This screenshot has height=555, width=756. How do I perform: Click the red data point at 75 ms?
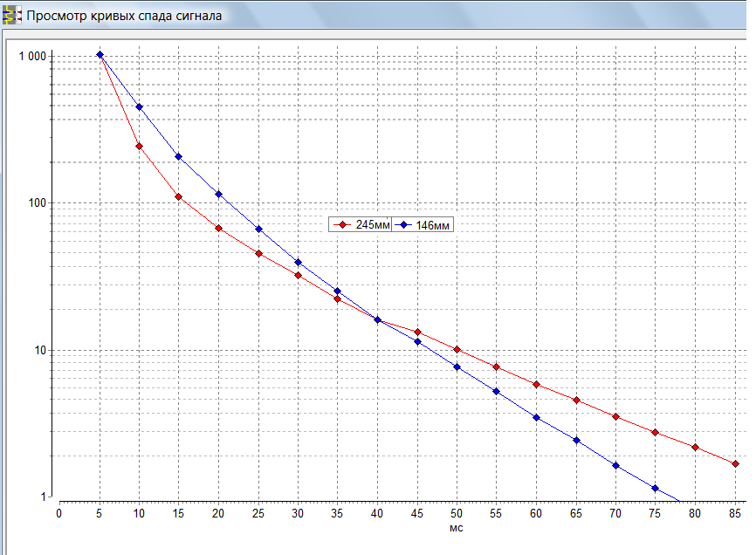coord(656,433)
